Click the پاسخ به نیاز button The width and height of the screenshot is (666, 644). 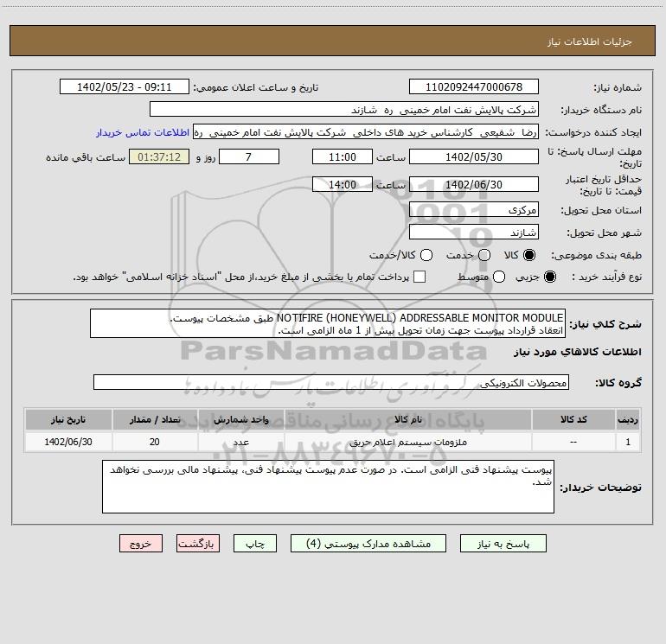tap(503, 544)
